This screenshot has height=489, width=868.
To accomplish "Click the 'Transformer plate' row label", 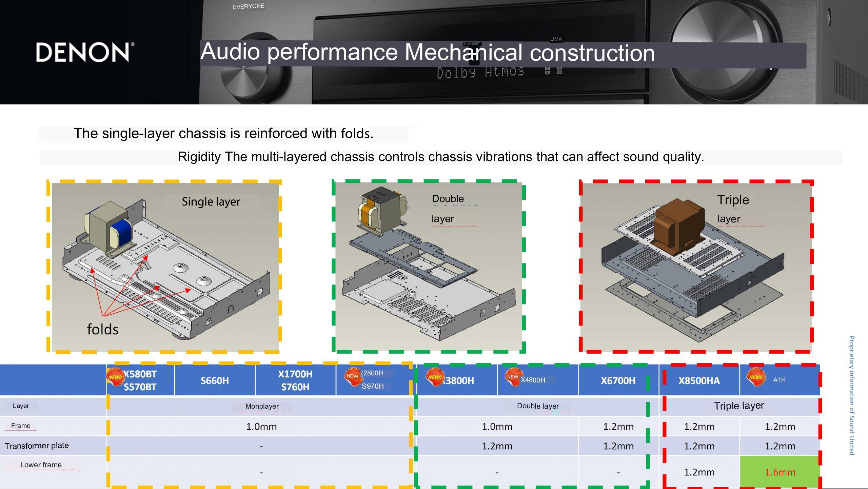I will [37, 446].
